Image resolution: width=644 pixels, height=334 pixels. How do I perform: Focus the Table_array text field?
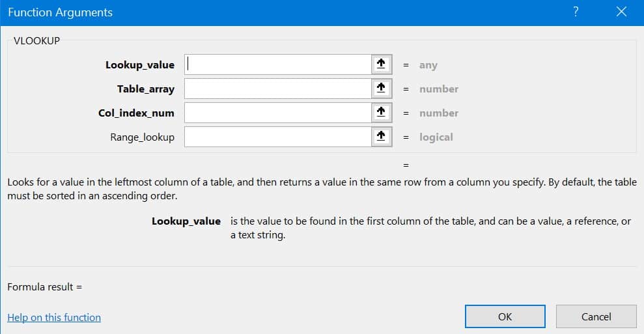point(278,89)
